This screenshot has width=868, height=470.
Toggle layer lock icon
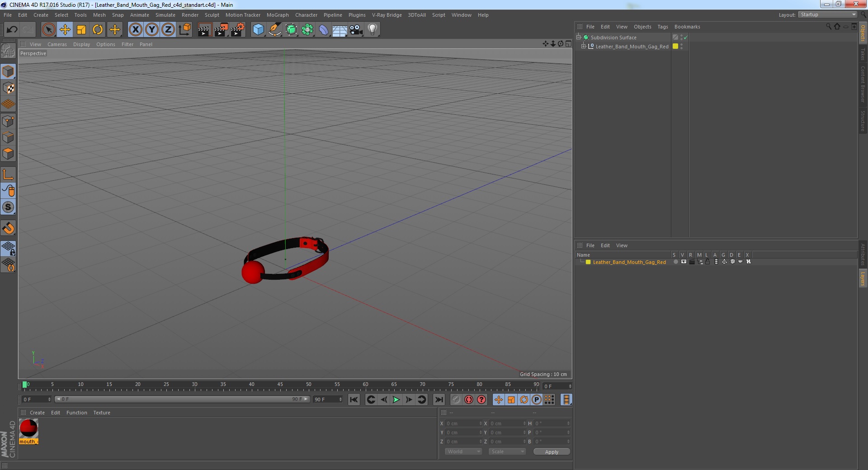click(x=708, y=262)
